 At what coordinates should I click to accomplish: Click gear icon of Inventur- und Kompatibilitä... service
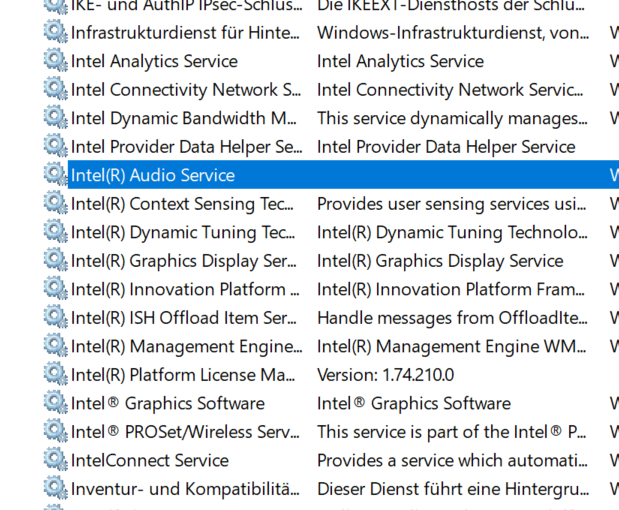coord(55,490)
